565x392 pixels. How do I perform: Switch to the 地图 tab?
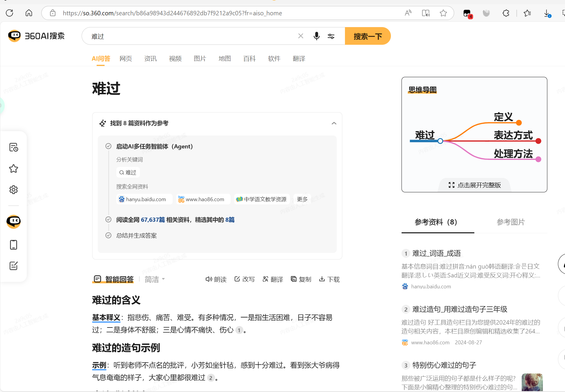tap(225, 59)
